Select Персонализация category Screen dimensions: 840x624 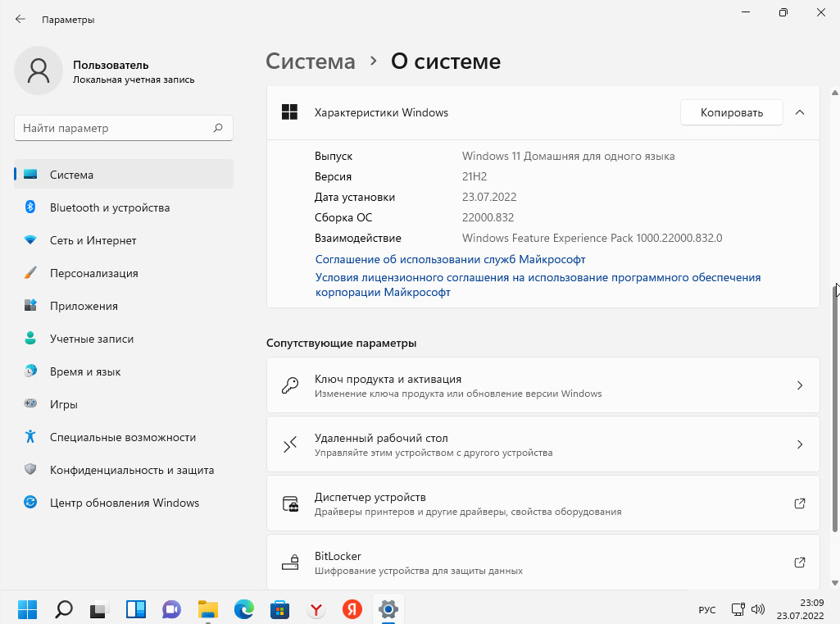(124, 272)
